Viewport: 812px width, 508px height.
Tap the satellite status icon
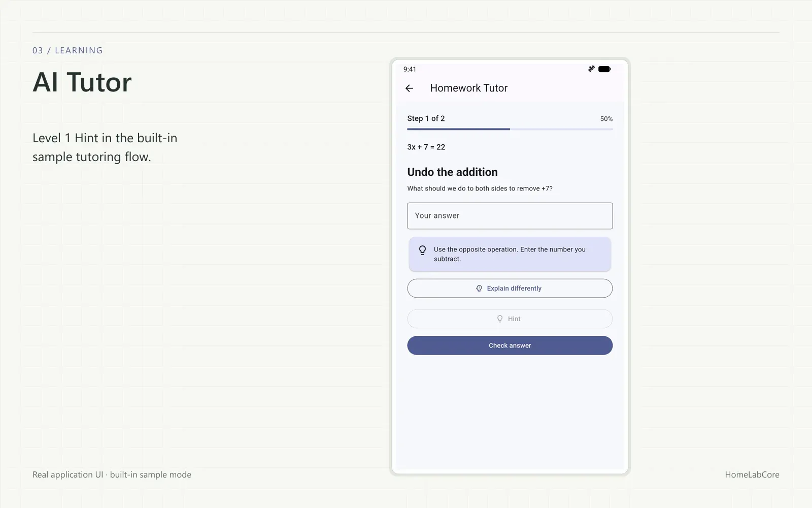(x=591, y=69)
